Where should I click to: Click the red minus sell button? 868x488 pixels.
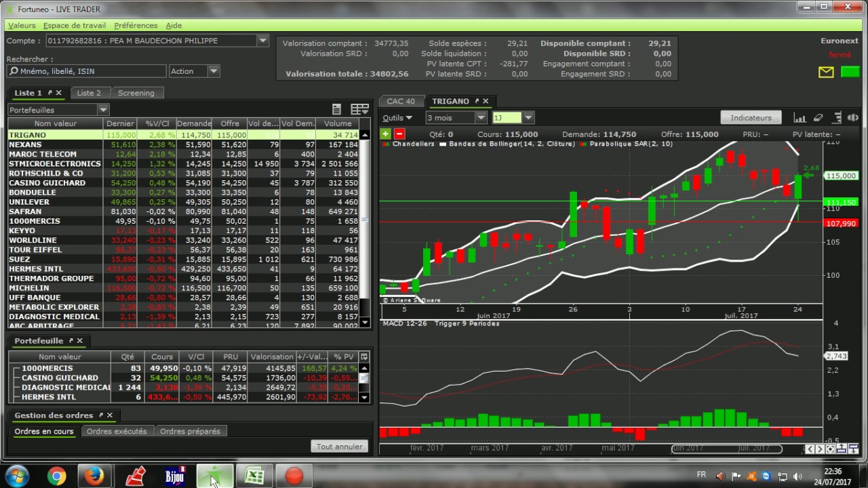[x=399, y=134]
